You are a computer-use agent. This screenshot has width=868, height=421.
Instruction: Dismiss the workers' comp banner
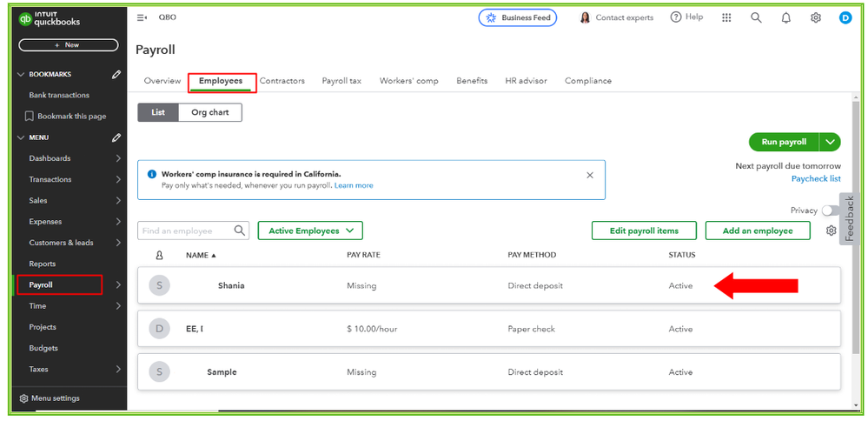point(590,175)
